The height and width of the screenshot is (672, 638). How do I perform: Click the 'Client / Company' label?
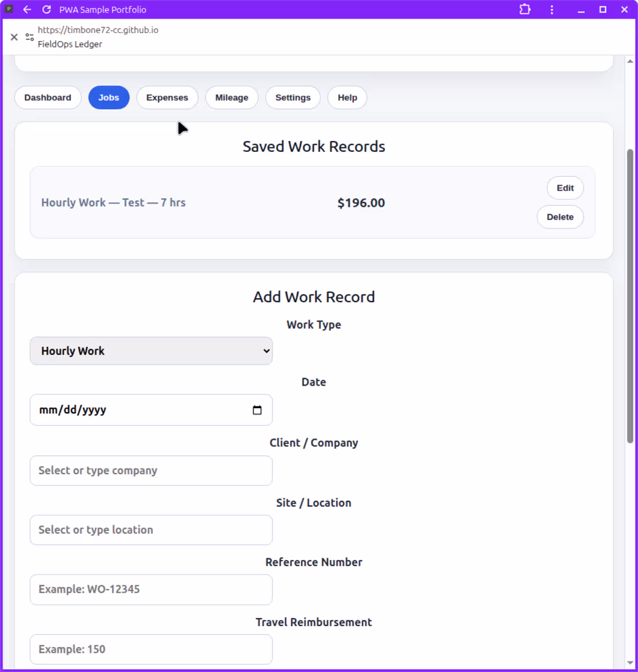(314, 443)
